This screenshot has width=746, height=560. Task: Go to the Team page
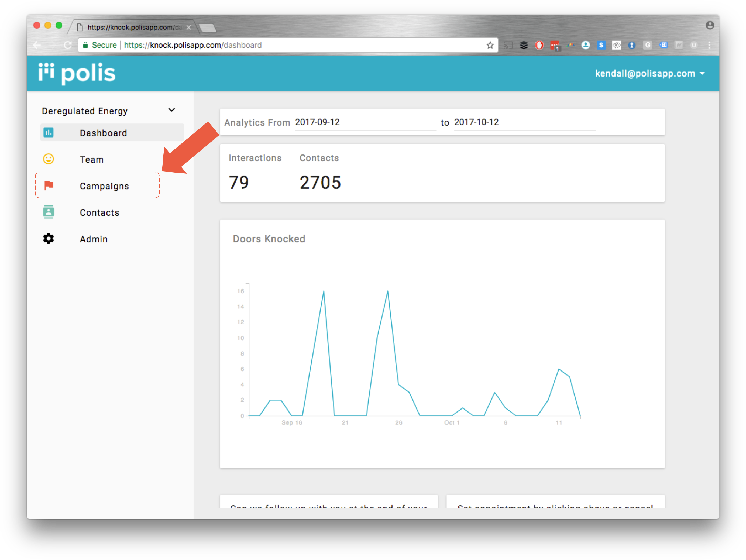click(112, 159)
